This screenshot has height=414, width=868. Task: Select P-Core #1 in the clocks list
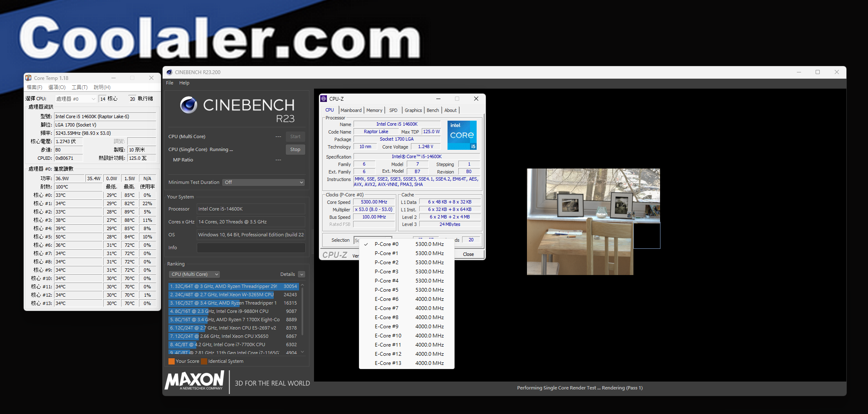[x=407, y=253]
